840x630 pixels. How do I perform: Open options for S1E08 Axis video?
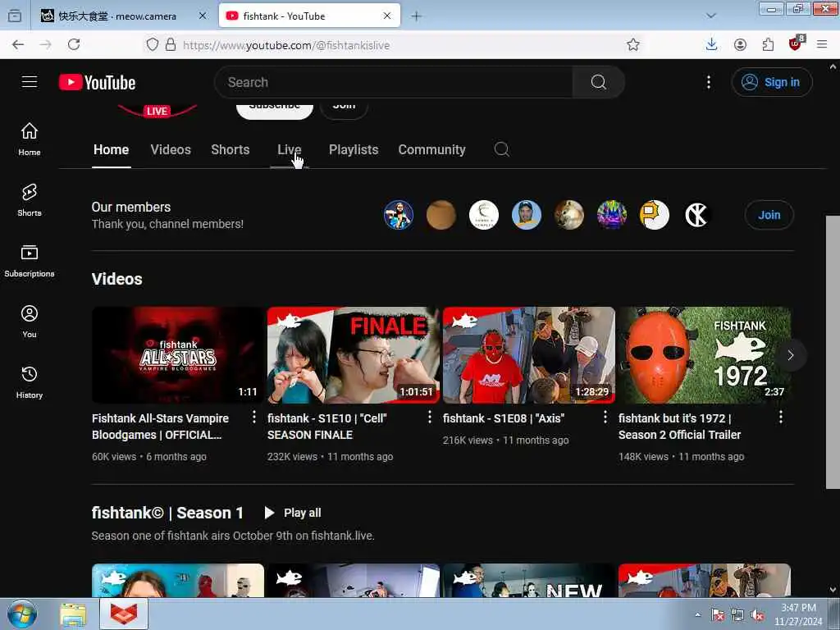click(605, 418)
